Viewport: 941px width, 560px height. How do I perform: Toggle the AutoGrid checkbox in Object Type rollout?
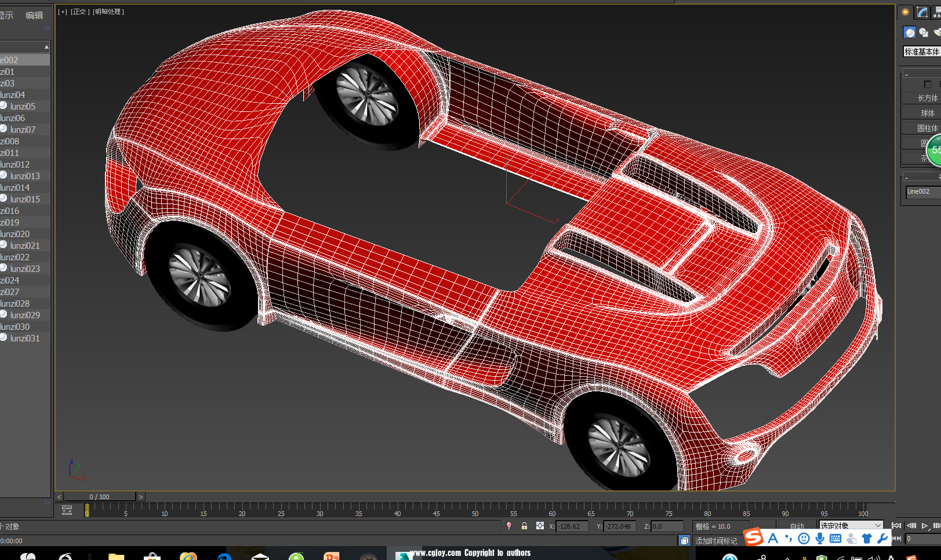(928, 84)
